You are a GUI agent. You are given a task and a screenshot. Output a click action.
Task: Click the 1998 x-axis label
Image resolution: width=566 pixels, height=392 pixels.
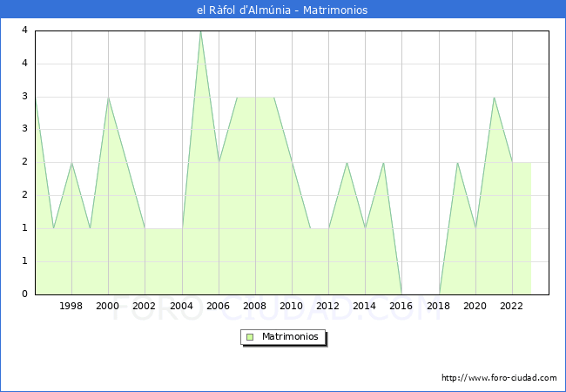click(x=71, y=306)
